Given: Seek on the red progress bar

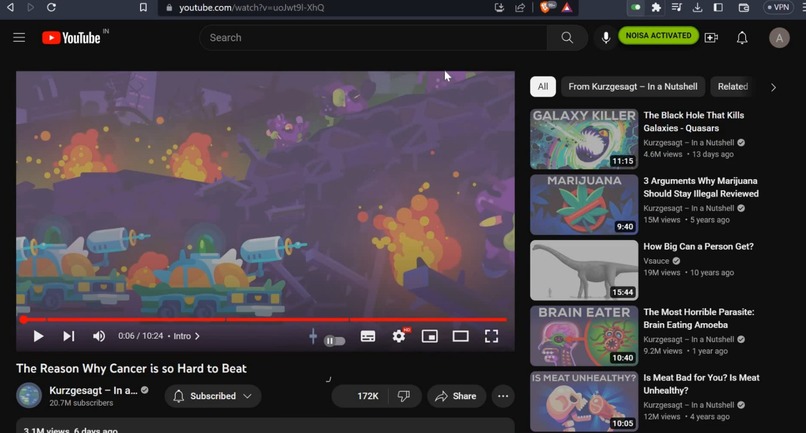Looking at the screenshot, I should coord(265,320).
